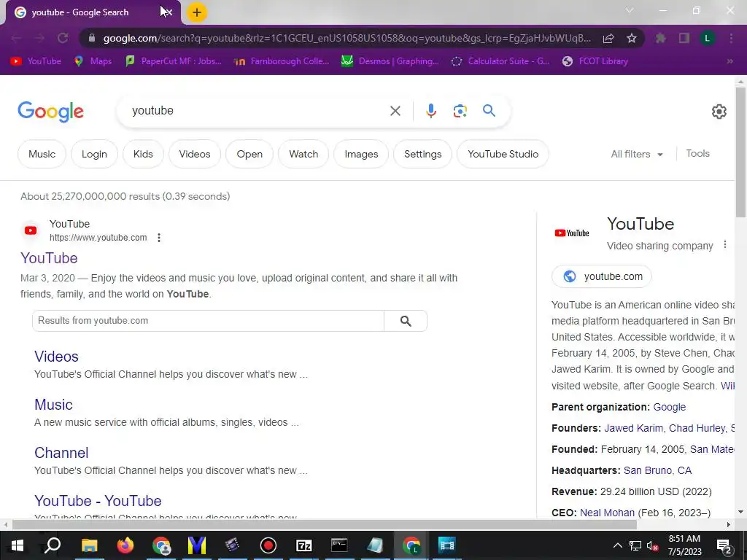
Task: Expand All filters dropdown
Action: point(637,155)
